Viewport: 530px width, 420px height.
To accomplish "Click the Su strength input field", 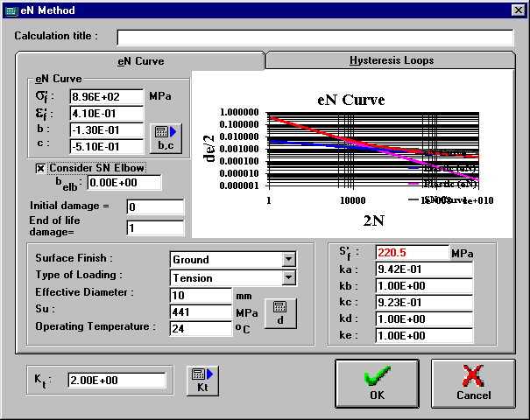I will coord(201,311).
